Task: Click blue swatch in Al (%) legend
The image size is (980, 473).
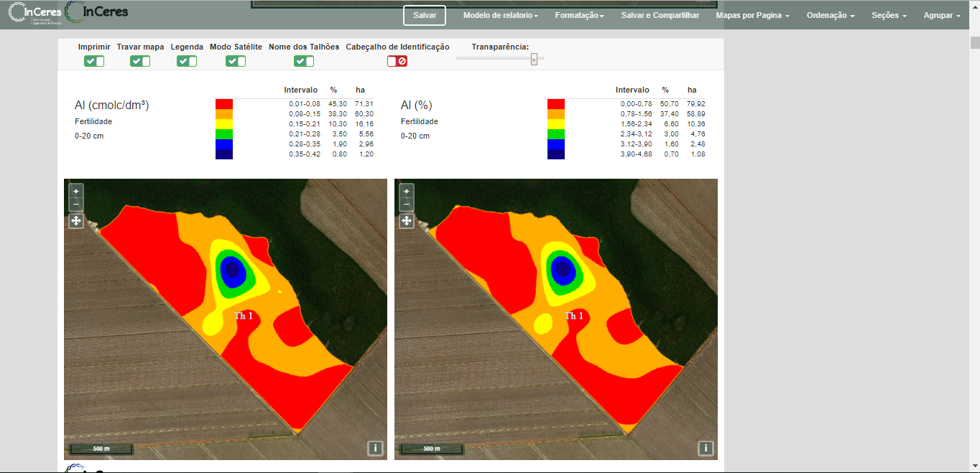Action: pos(556,144)
